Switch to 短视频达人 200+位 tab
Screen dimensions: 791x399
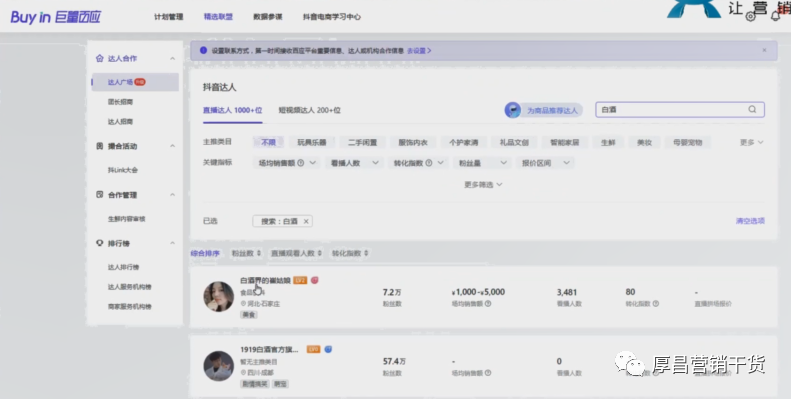(x=309, y=110)
